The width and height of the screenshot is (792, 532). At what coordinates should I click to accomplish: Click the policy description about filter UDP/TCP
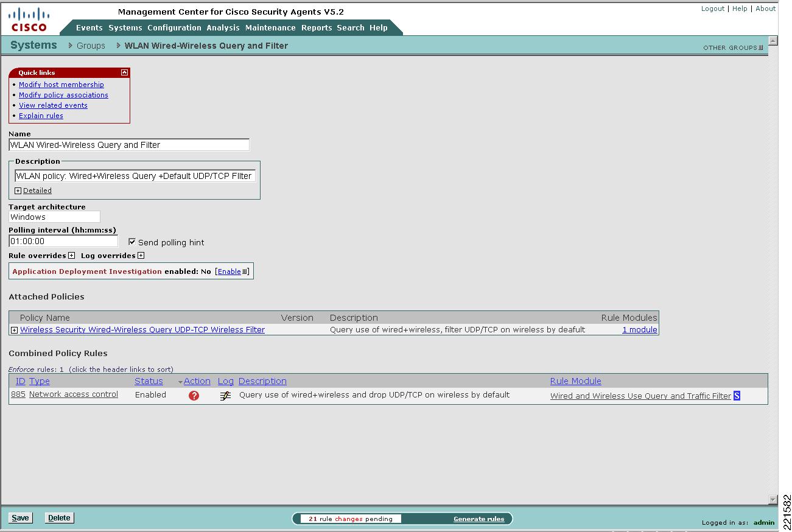(457, 330)
